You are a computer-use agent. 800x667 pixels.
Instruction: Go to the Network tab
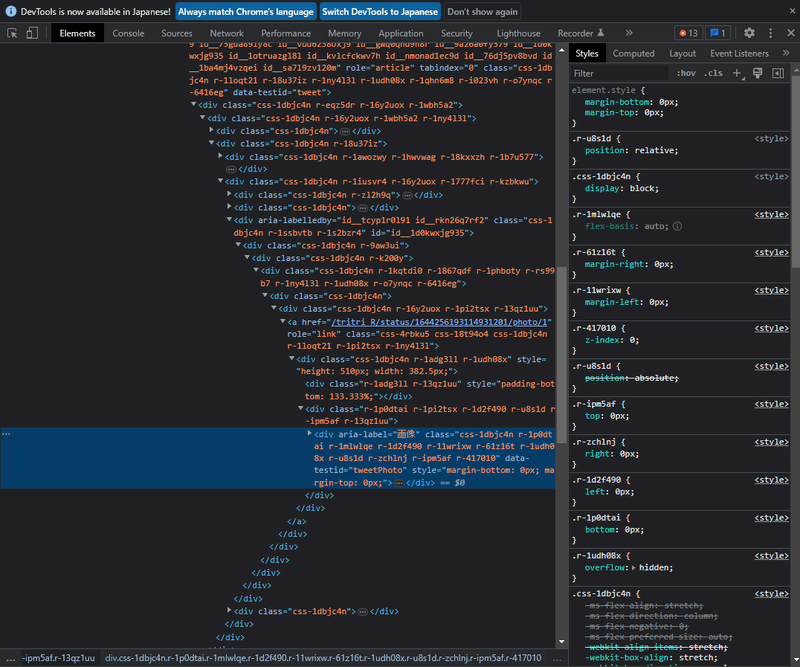(x=227, y=33)
